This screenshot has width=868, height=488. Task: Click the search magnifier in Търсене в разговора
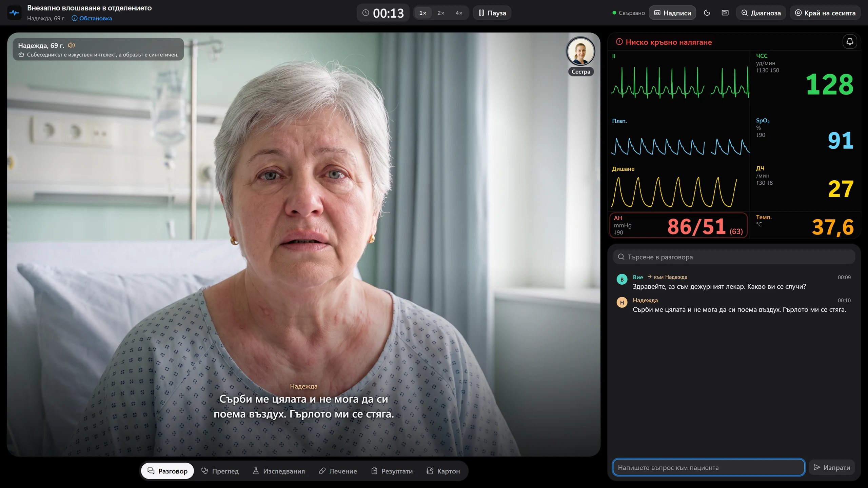(621, 257)
